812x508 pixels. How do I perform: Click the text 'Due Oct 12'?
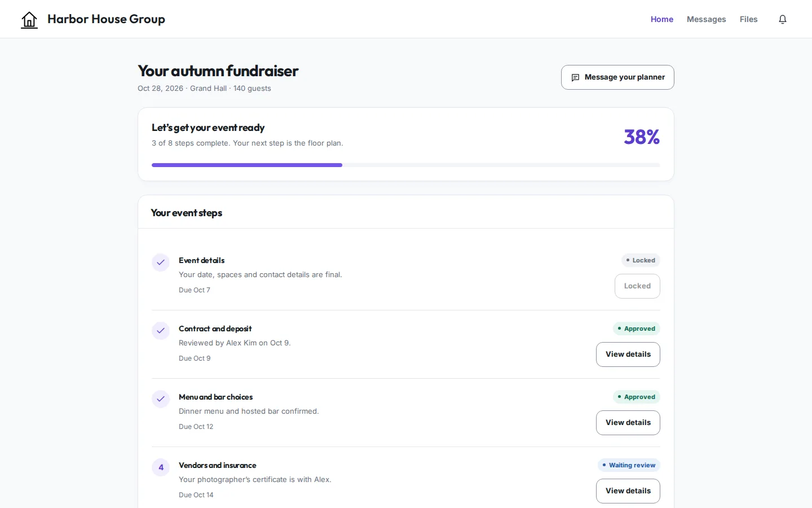[x=196, y=427]
